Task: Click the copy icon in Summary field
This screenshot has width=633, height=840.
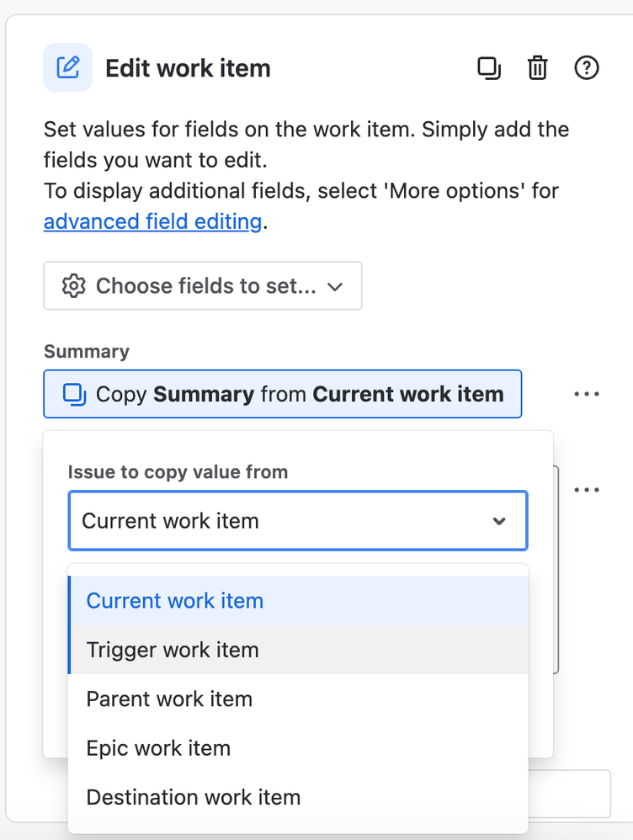Action: 75,394
